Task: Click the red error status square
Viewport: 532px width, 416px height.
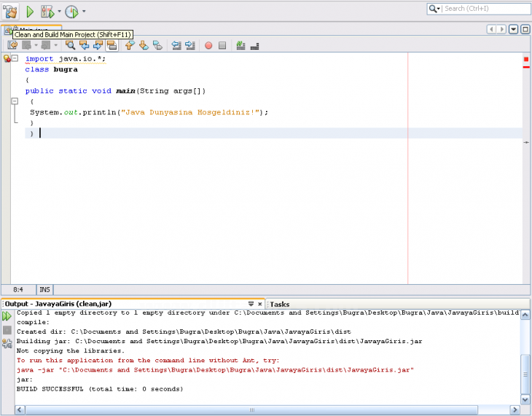Action: 526,60
